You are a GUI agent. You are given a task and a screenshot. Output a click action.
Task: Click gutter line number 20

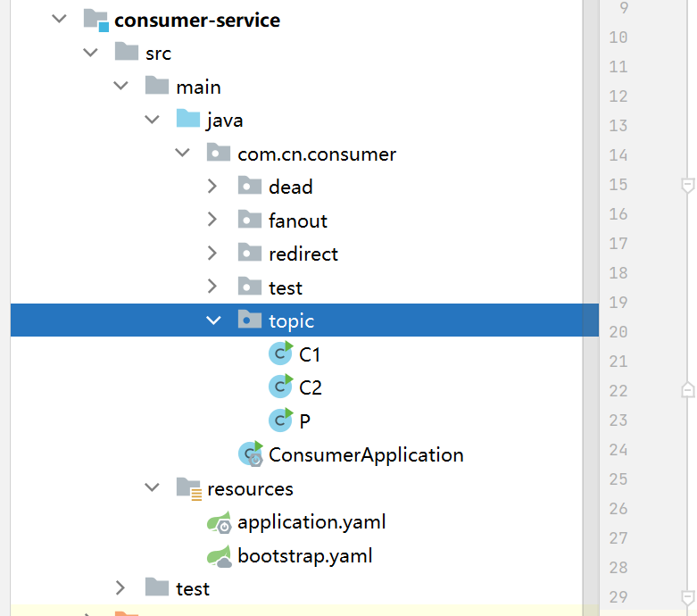pos(618,332)
